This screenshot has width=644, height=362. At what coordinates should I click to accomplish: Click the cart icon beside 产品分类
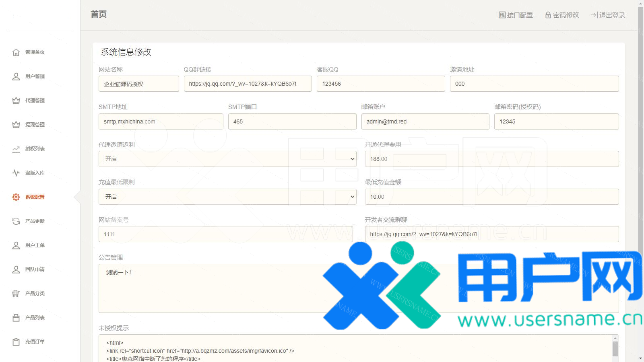coord(16,294)
